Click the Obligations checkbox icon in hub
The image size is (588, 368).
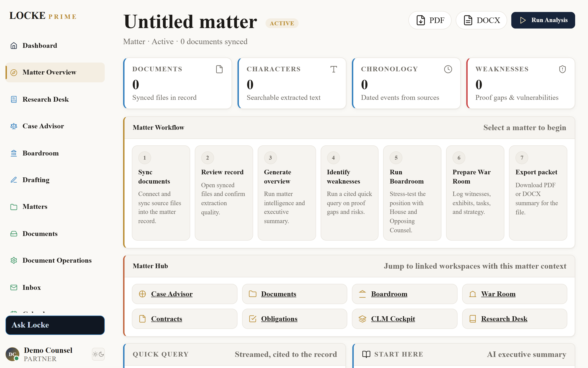coord(252,319)
